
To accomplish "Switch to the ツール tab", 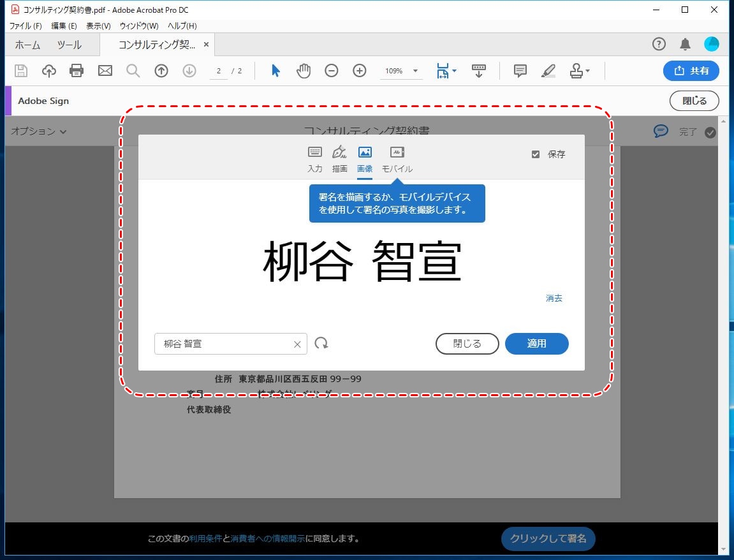I will 69,45.
